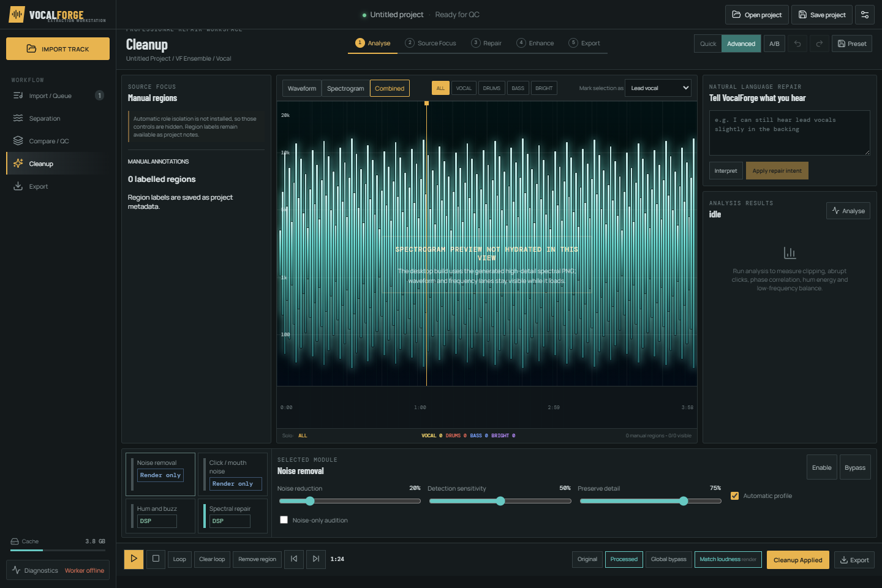Click the Preserve detail slider
The height and width of the screenshot is (588, 882).
pyautogui.click(x=650, y=501)
